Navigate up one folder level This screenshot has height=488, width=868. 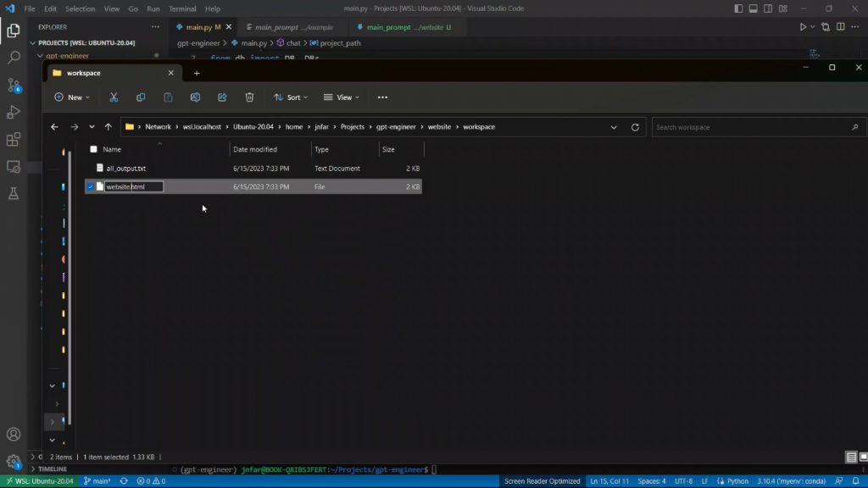108,127
